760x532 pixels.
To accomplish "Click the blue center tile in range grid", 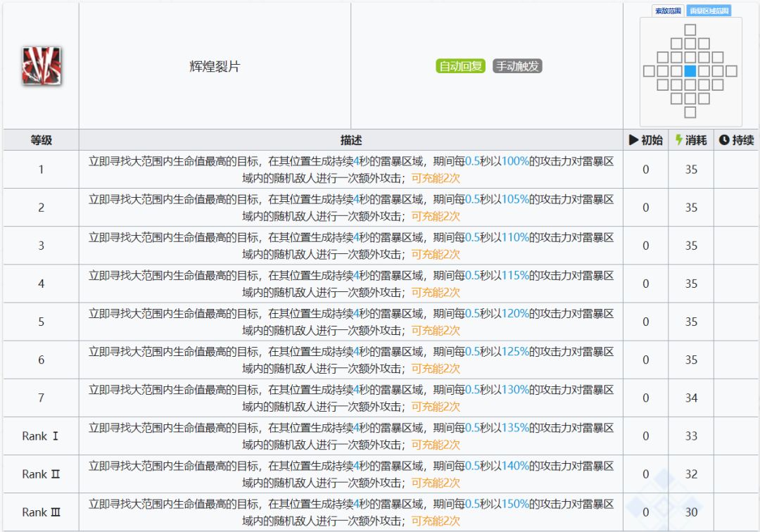I will pos(690,71).
